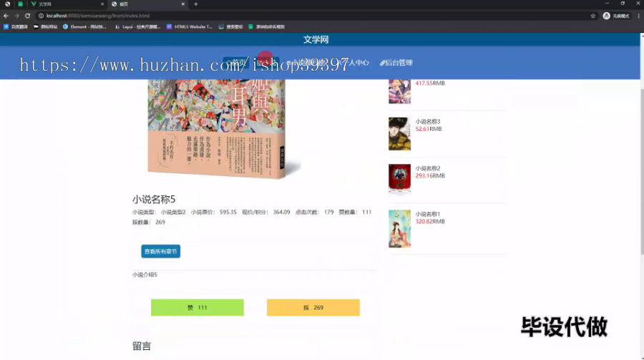Reload the page with the refresh icon
Image resolution: width=644 pixels, height=360 pixels.
click(x=27, y=16)
